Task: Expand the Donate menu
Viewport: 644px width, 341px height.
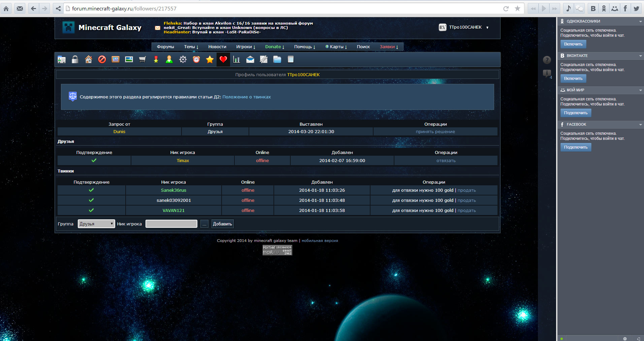Action: (275, 47)
